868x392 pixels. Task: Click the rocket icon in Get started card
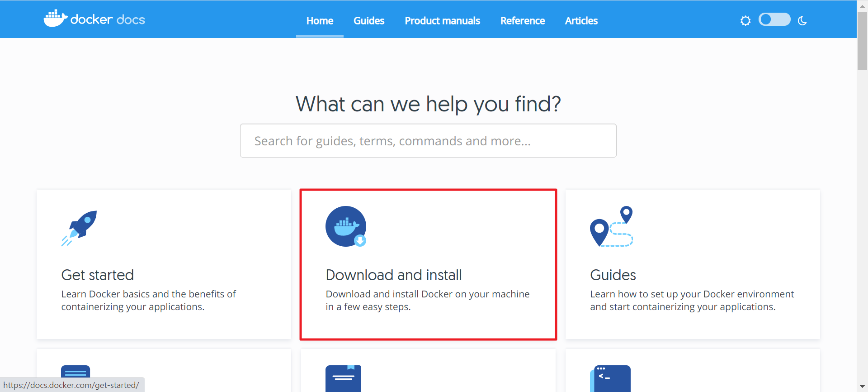pyautogui.click(x=80, y=228)
